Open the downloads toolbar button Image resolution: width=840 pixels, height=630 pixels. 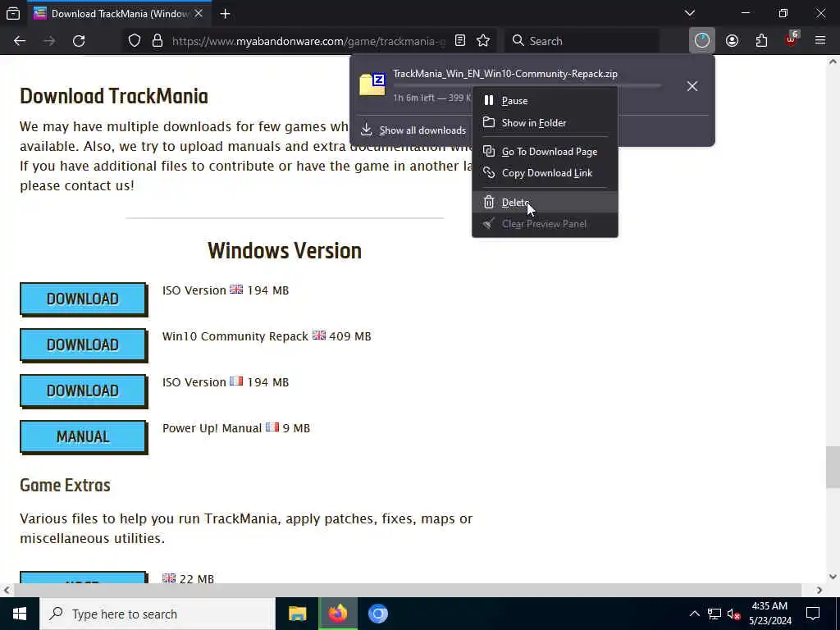point(702,41)
